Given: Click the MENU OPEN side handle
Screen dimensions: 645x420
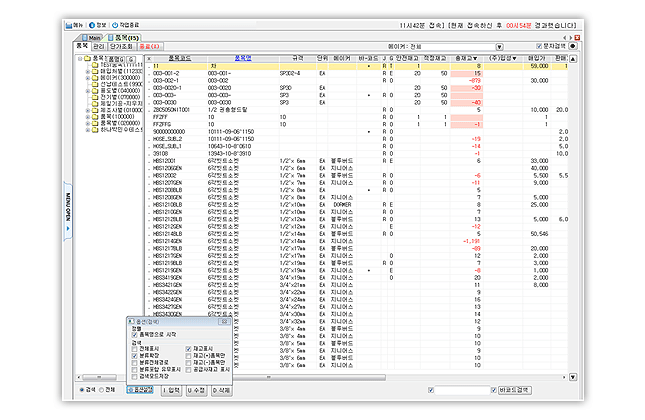Looking at the screenshot, I should [x=68, y=211].
